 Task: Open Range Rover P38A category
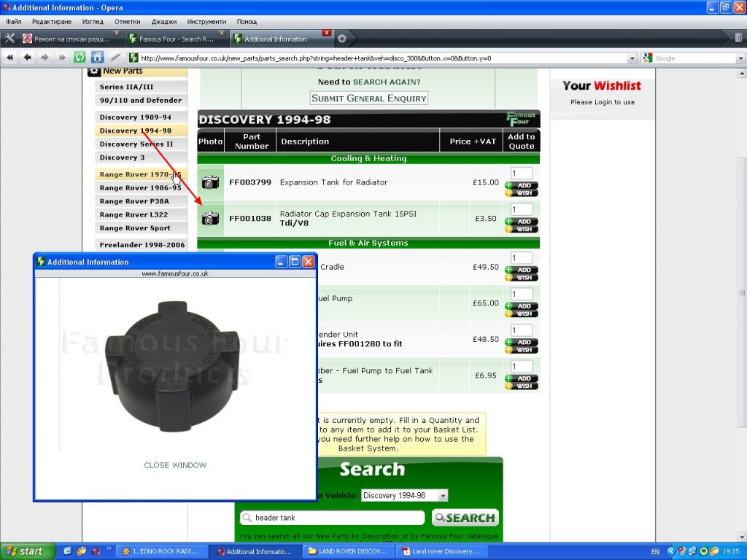click(x=141, y=201)
